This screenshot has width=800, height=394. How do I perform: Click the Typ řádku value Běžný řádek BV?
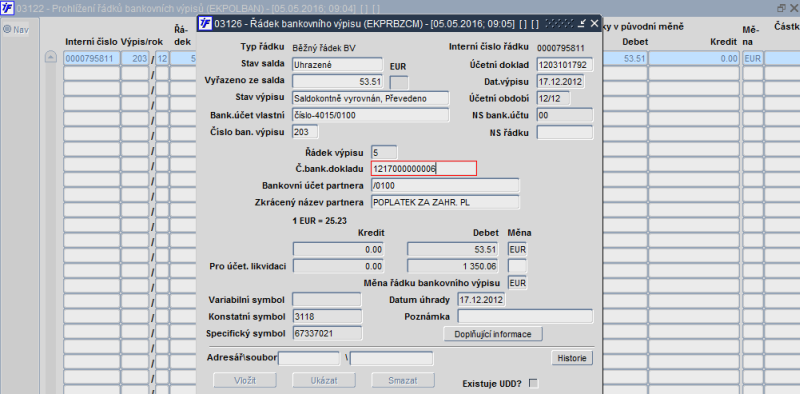[324, 47]
